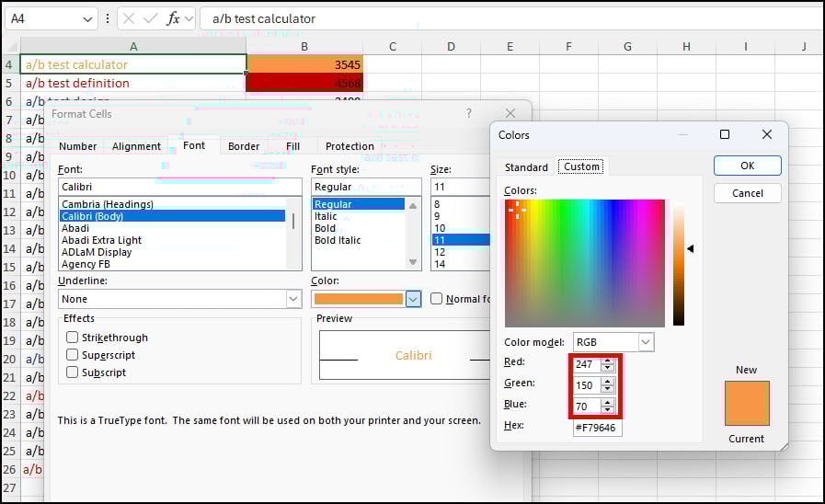Increase the Red value spinner up
Screen dimensions: 825x504
coord(608,361)
